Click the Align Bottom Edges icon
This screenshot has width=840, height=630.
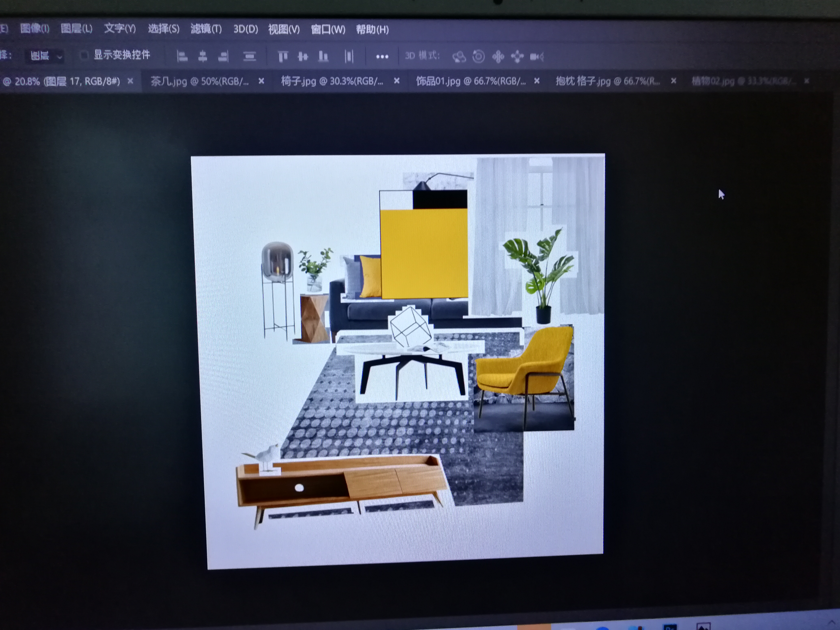point(323,57)
